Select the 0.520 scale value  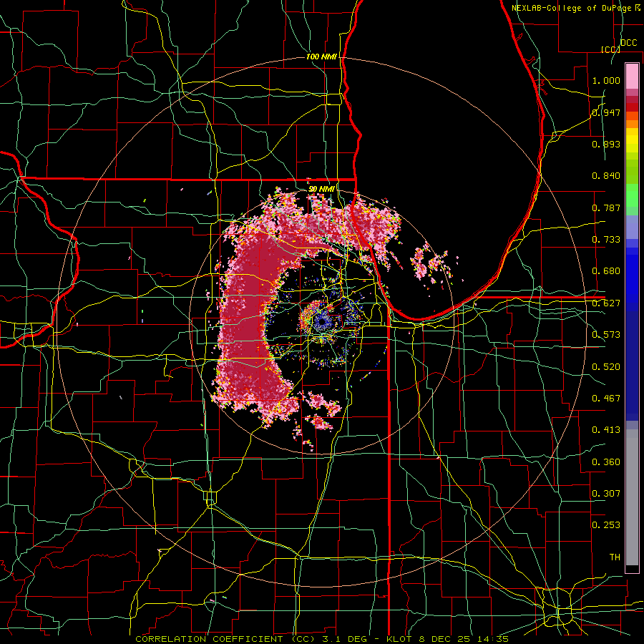(606, 367)
